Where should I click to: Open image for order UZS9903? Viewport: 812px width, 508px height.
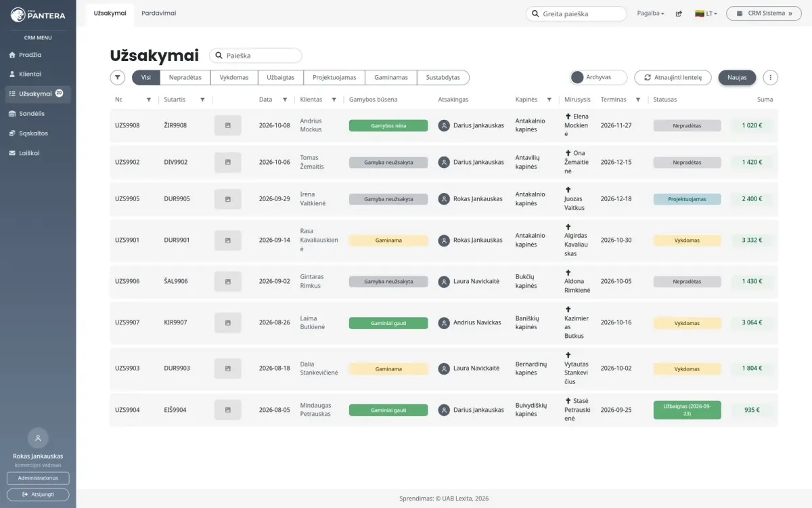[228, 368]
